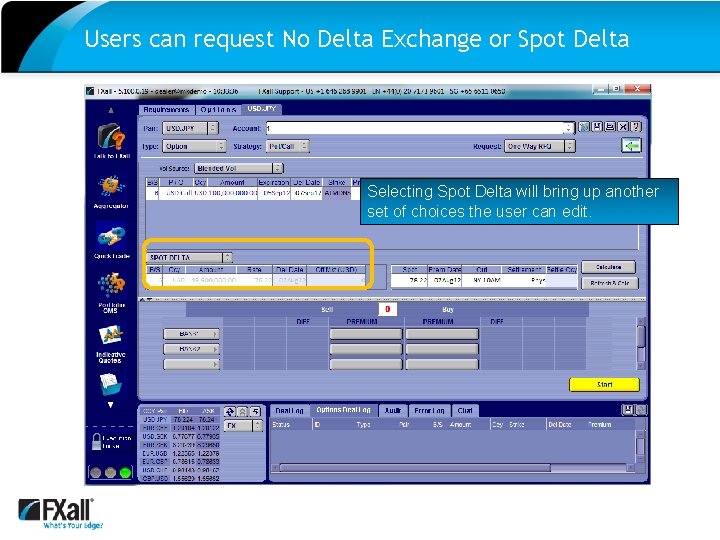The width and height of the screenshot is (720, 540).
Task: Open the Vol Source Blended Vol dropdown
Action: (x=239, y=169)
